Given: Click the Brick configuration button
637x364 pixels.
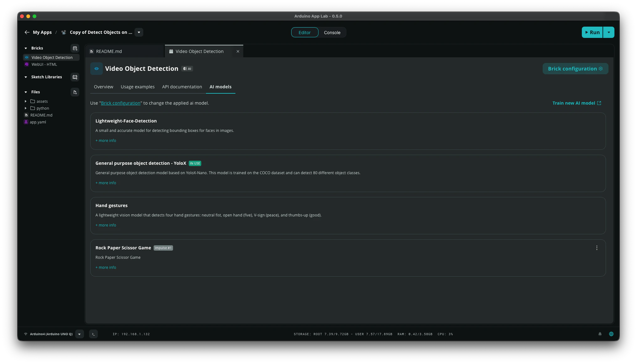Looking at the screenshot, I should click(x=575, y=69).
